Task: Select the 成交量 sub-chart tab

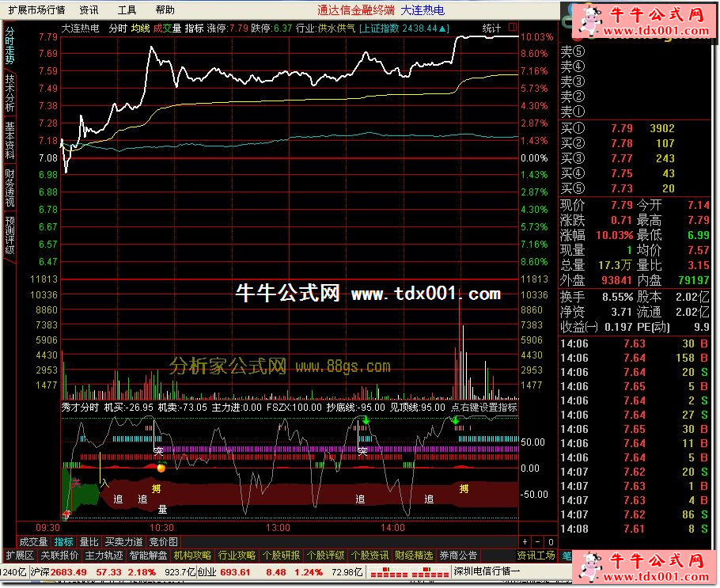Action: [x=33, y=542]
